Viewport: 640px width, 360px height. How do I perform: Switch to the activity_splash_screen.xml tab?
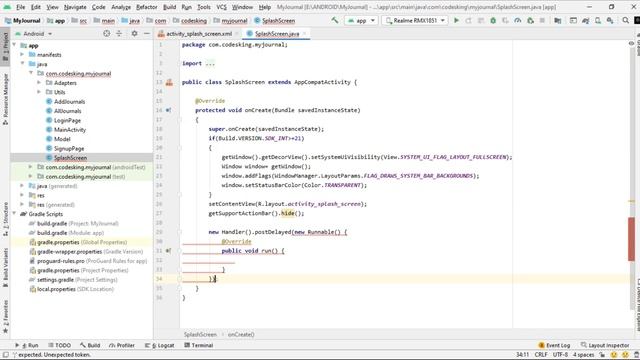(199, 33)
